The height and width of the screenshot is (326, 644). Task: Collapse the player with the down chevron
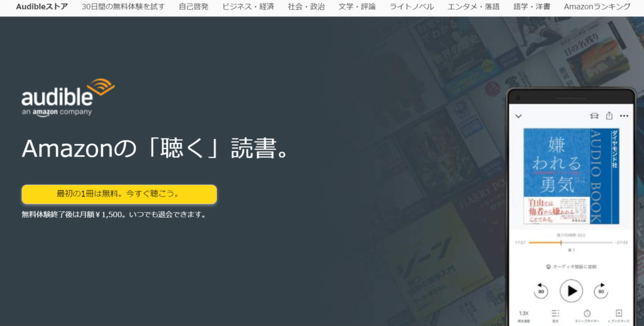tap(518, 116)
